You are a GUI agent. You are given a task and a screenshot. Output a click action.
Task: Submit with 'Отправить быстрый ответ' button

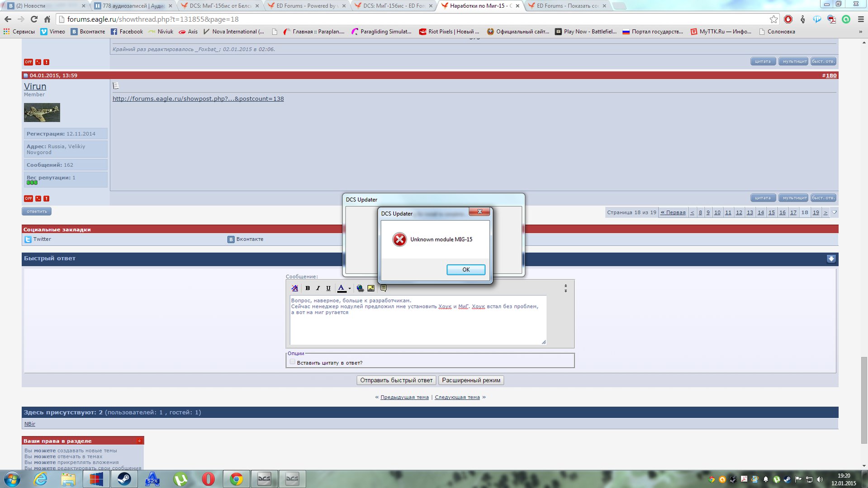click(396, 380)
